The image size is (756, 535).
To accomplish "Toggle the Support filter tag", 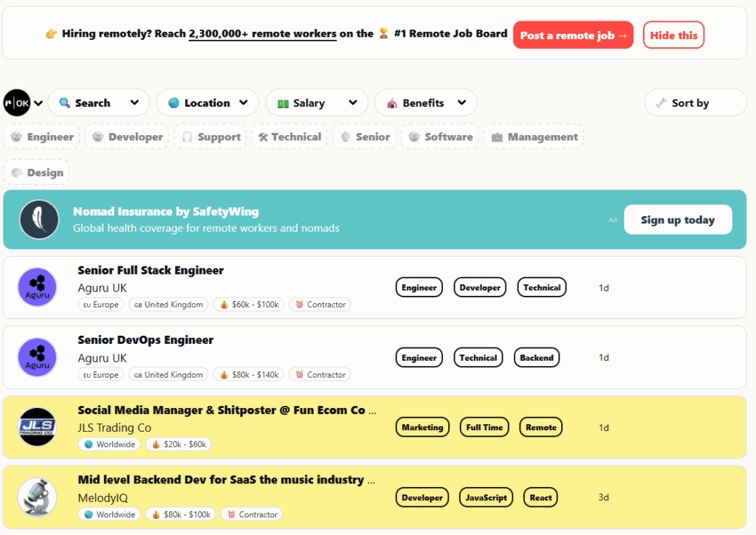I will click(x=211, y=137).
